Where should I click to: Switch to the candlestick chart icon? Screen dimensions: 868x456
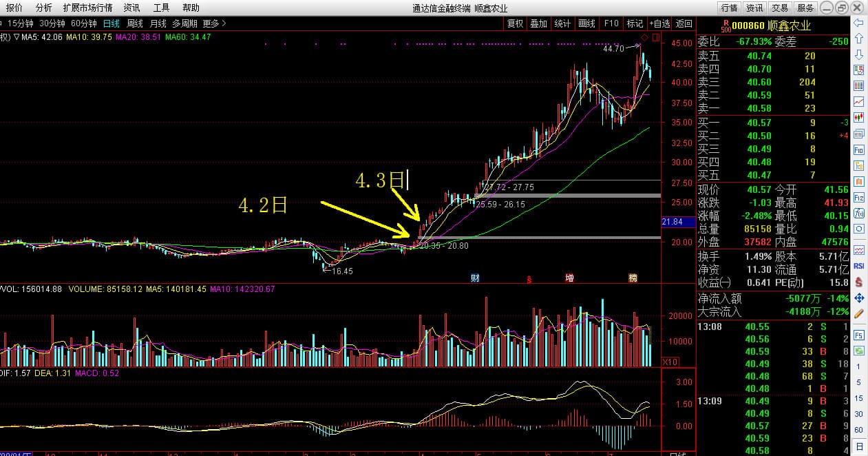(x=858, y=118)
